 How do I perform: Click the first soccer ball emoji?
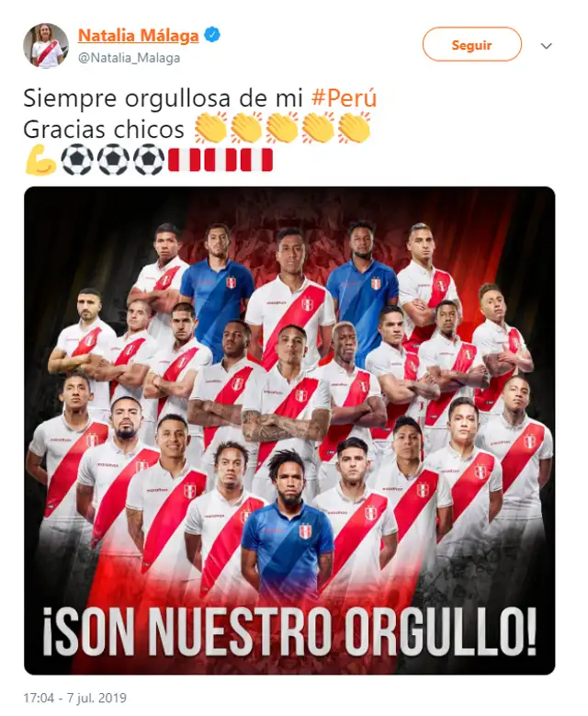click(76, 160)
